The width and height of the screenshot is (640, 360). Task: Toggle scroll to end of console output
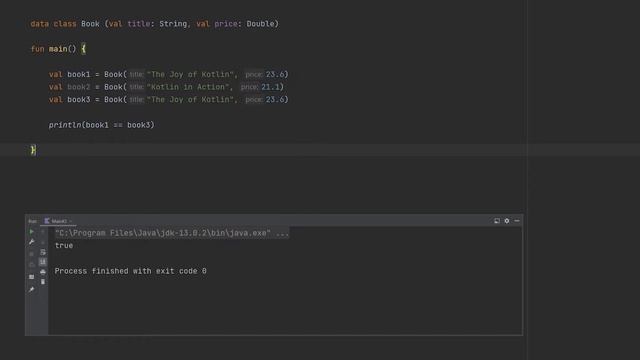point(43,262)
